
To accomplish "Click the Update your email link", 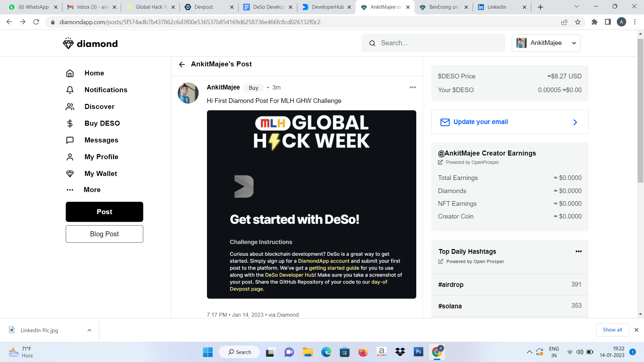I will 480,122.
